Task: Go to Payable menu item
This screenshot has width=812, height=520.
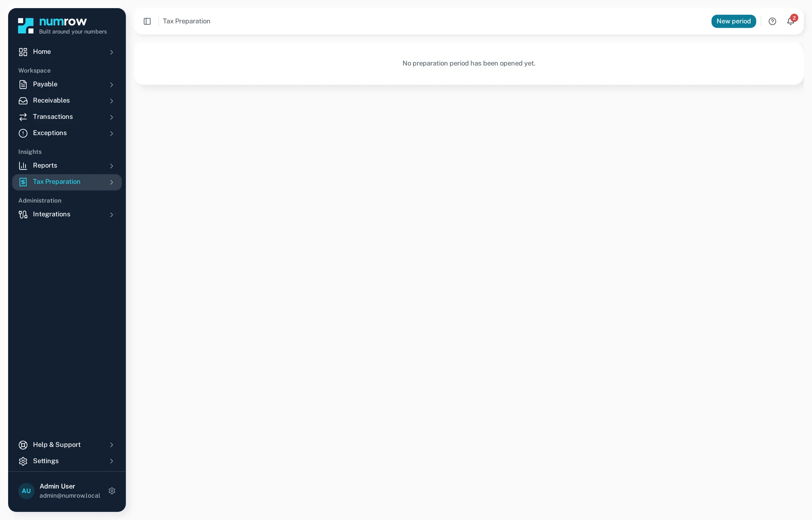Action: (x=67, y=85)
